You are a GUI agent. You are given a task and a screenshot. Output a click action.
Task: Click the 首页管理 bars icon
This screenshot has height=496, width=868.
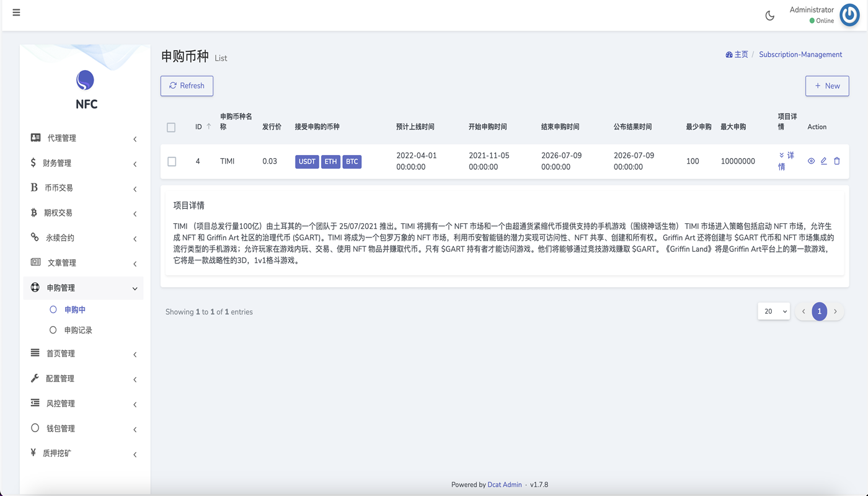(x=35, y=353)
